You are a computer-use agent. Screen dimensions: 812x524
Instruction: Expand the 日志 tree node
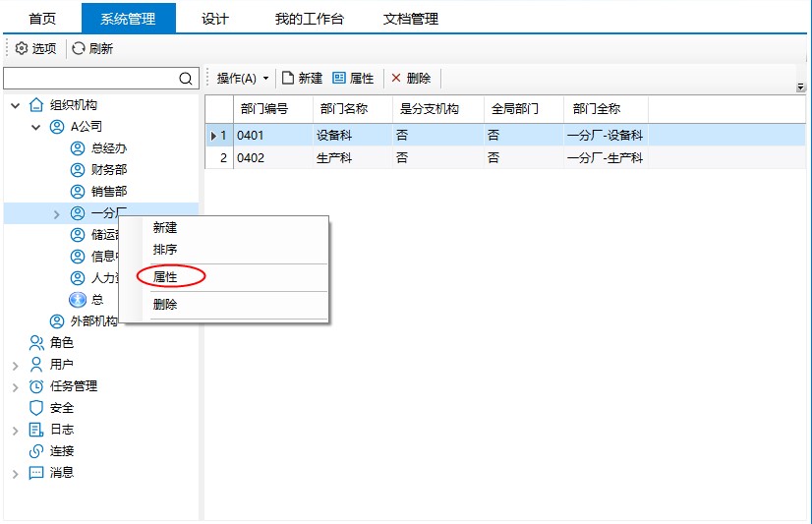(15, 431)
